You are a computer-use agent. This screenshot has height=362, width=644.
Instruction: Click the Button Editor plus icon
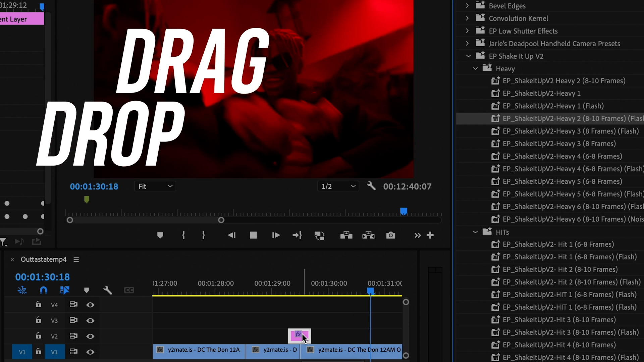coord(430,235)
